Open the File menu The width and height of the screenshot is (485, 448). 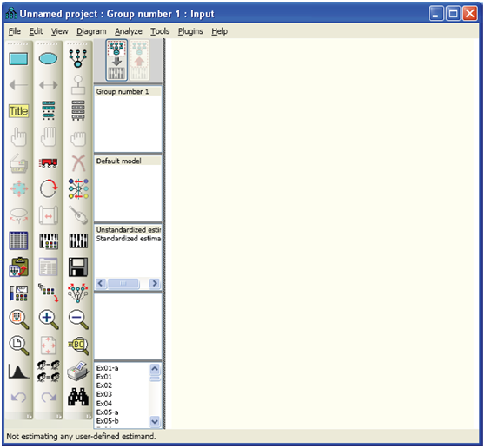pos(15,31)
